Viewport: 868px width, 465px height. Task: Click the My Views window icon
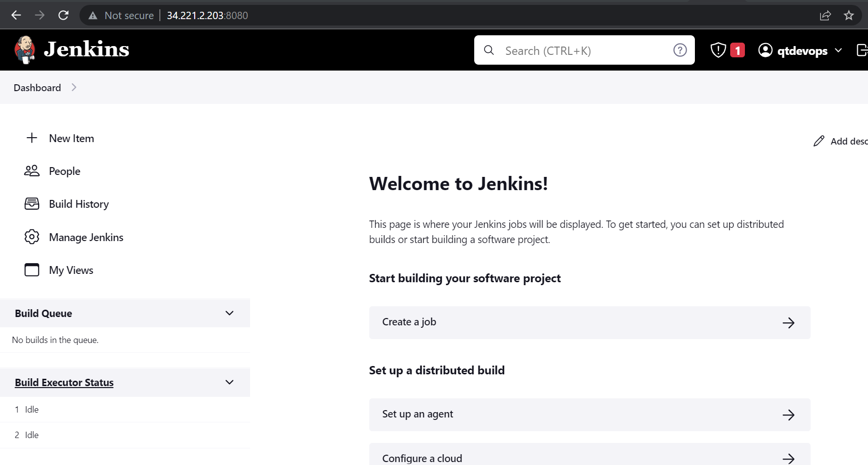pyautogui.click(x=32, y=270)
